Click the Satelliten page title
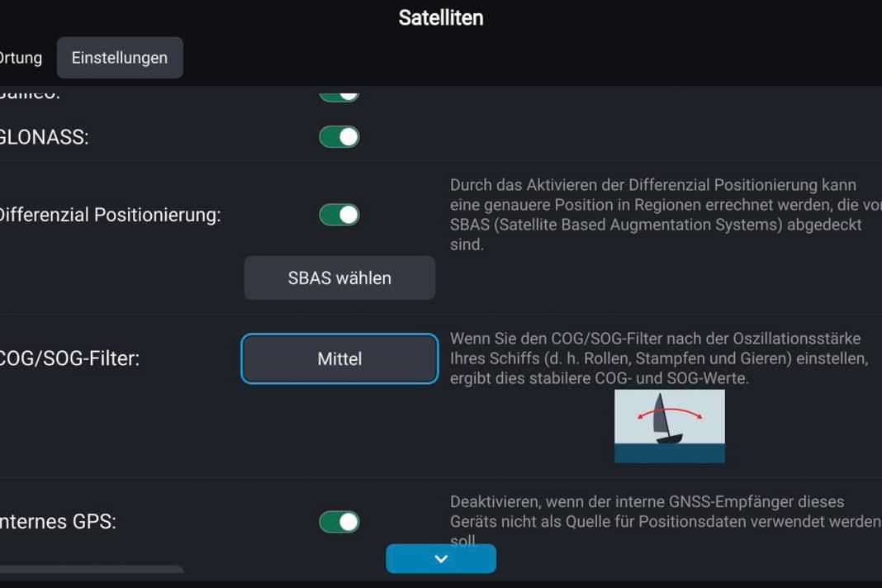The image size is (882, 588). coord(441,17)
